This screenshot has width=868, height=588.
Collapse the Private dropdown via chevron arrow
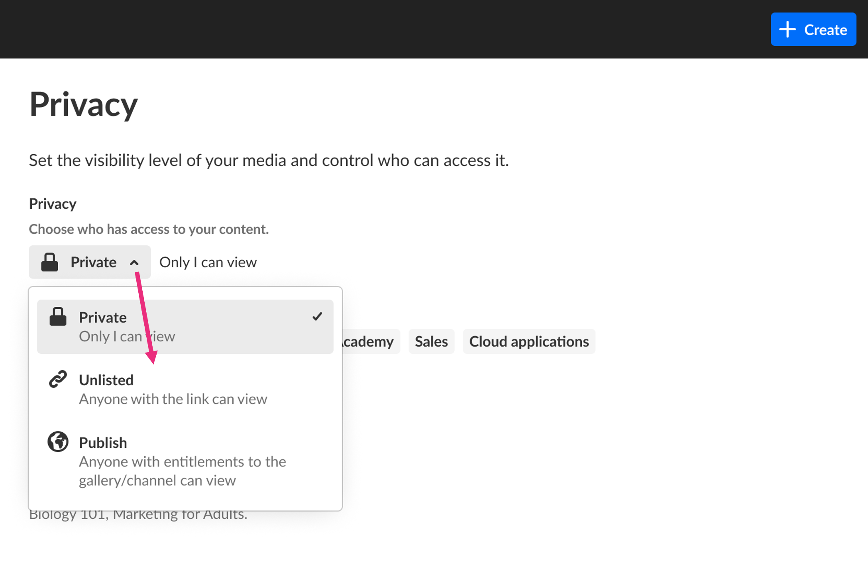tap(134, 263)
